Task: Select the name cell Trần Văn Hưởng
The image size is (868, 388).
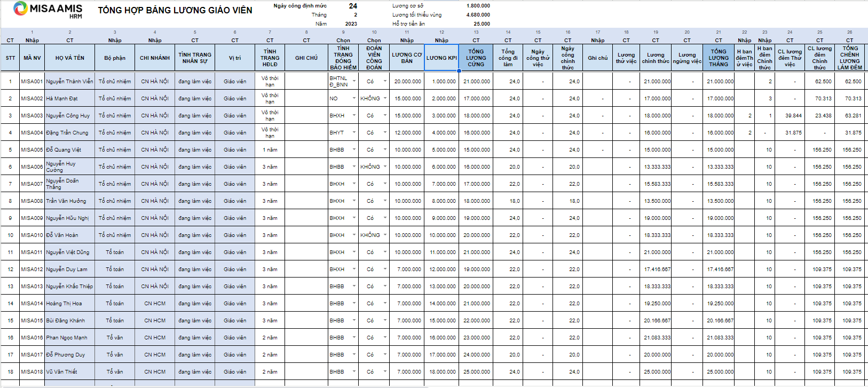Action: 70,201
